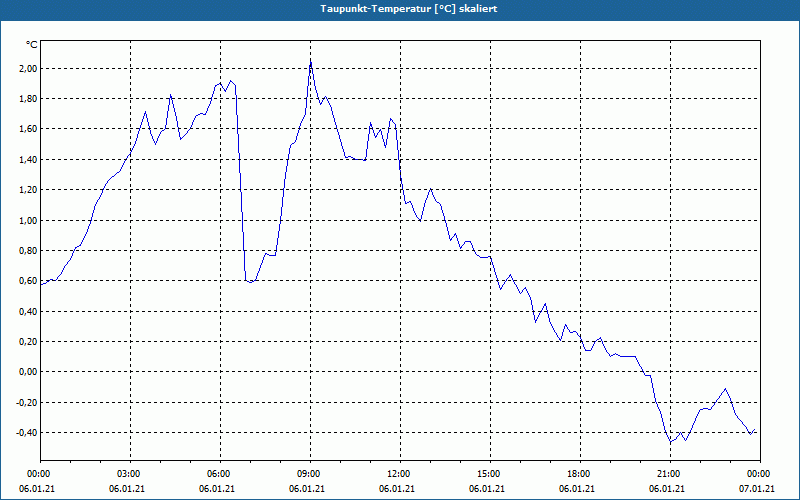This screenshot has height=500, width=800.
Task: Click the -0,40 y-axis value
Action: 26,433
